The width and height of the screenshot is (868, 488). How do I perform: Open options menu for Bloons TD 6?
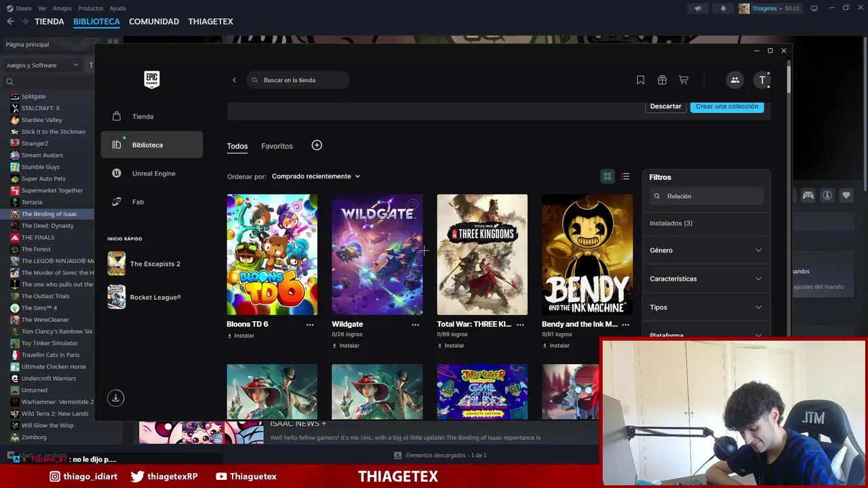point(310,325)
